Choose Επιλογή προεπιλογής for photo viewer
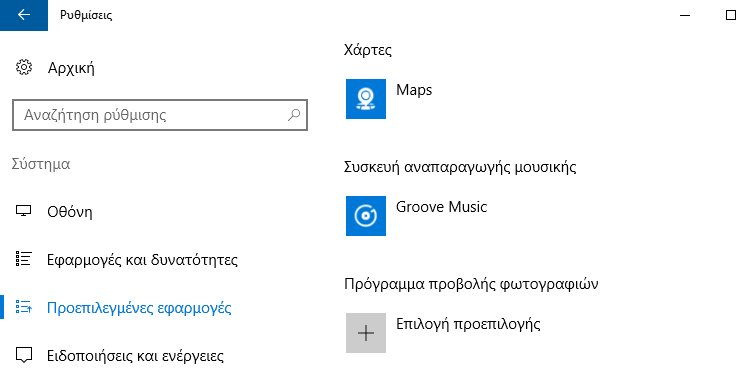 [468, 324]
